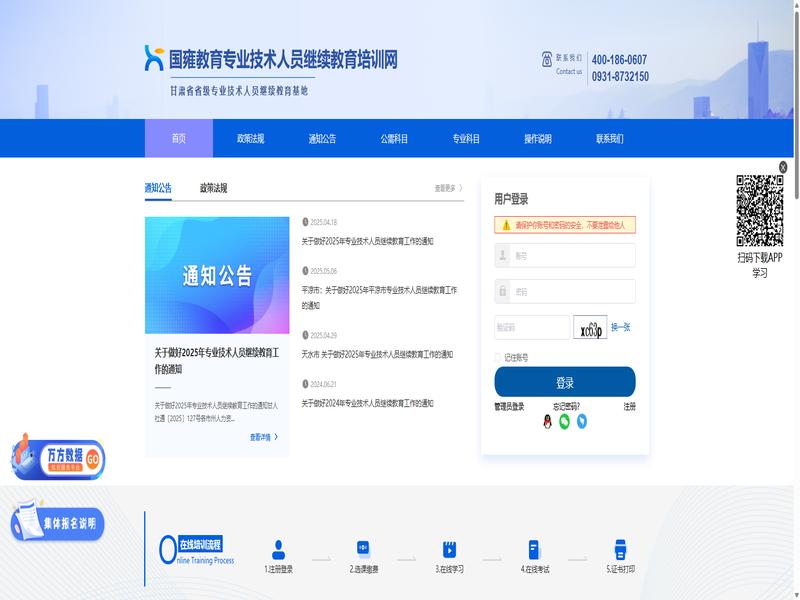Click the 忘记密码? link
This screenshot has height=600, width=800.
coord(566,407)
